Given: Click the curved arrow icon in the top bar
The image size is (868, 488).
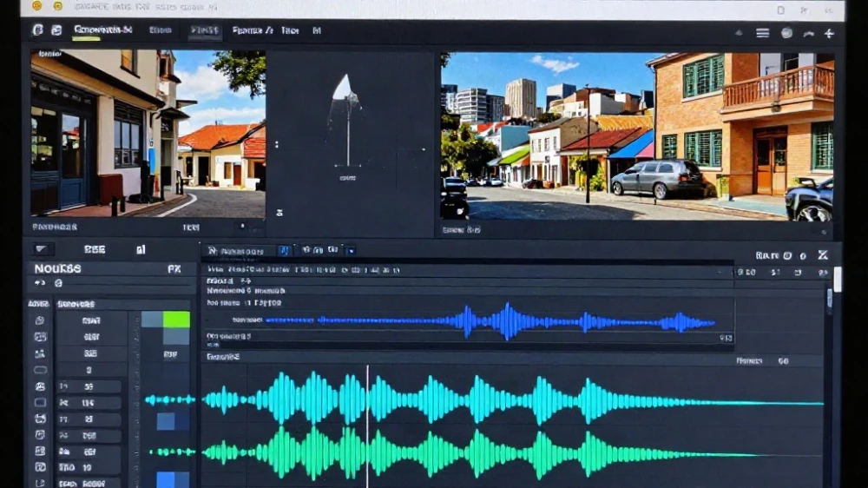Looking at the screenshot, I should click(809, 34).
